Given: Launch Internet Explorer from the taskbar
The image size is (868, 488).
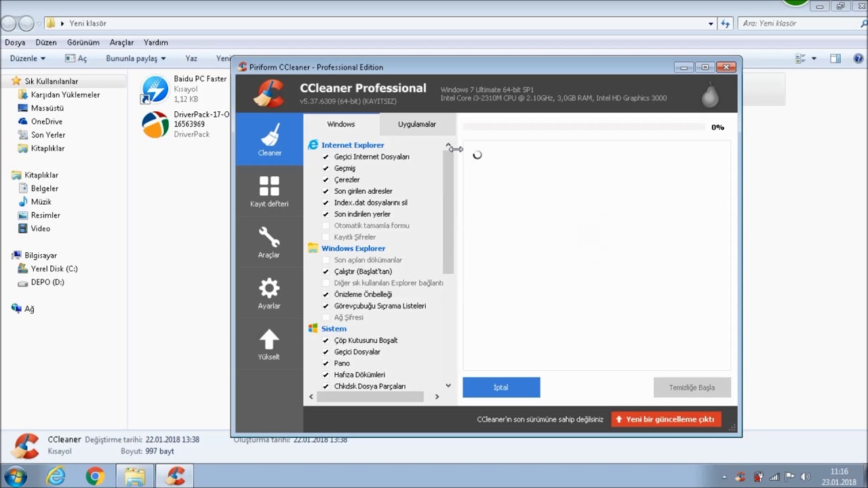Looking at the screenshot, I should coord(56,476).
